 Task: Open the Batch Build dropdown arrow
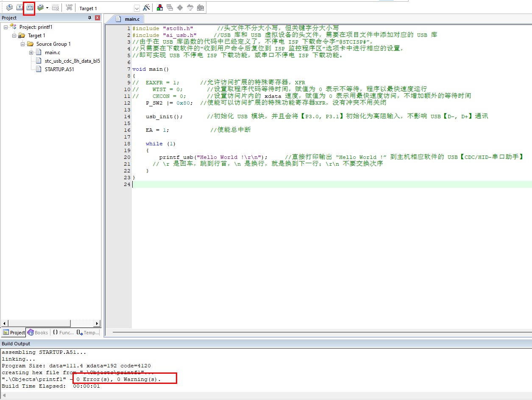47,8
